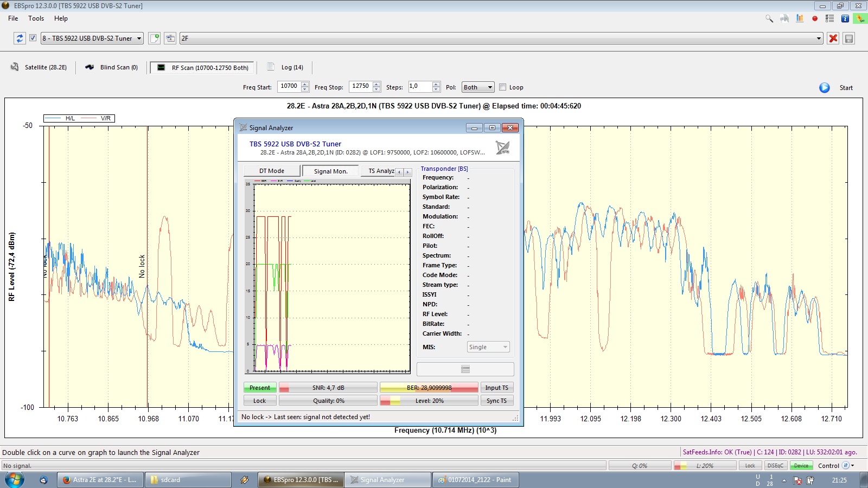The image size is (868, 488).
Task: Increase Steps with up stepper arrow
Action: (x=436, y=84)
